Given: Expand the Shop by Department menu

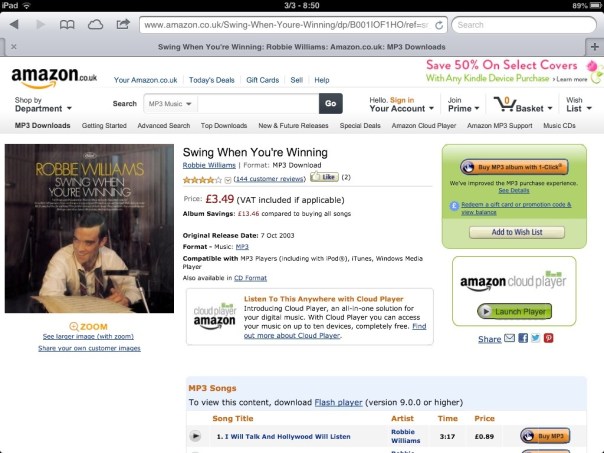Looking at the screenshot, I should click(x=43, y=104).
